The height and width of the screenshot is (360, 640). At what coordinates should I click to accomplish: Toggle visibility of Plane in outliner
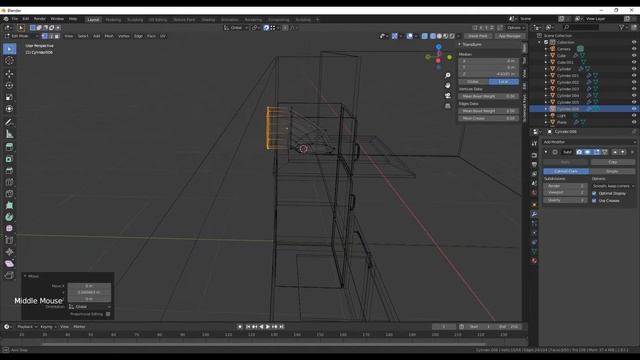[634, 122]
